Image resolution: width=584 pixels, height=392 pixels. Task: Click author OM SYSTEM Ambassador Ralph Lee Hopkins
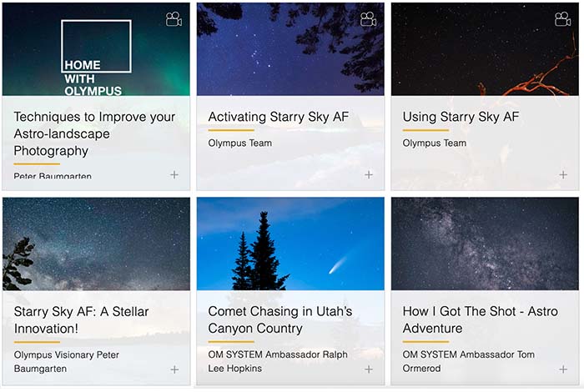(278, 361)
